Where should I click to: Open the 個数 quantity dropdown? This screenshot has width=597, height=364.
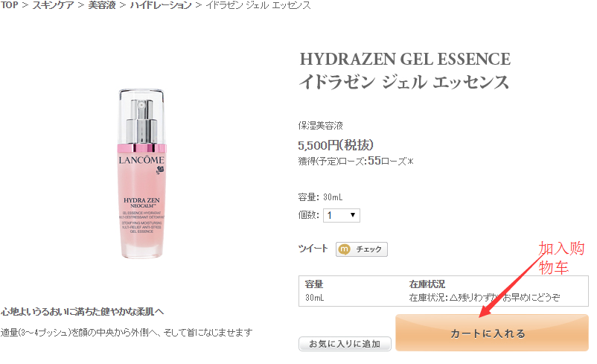click(x=342, y=216)
